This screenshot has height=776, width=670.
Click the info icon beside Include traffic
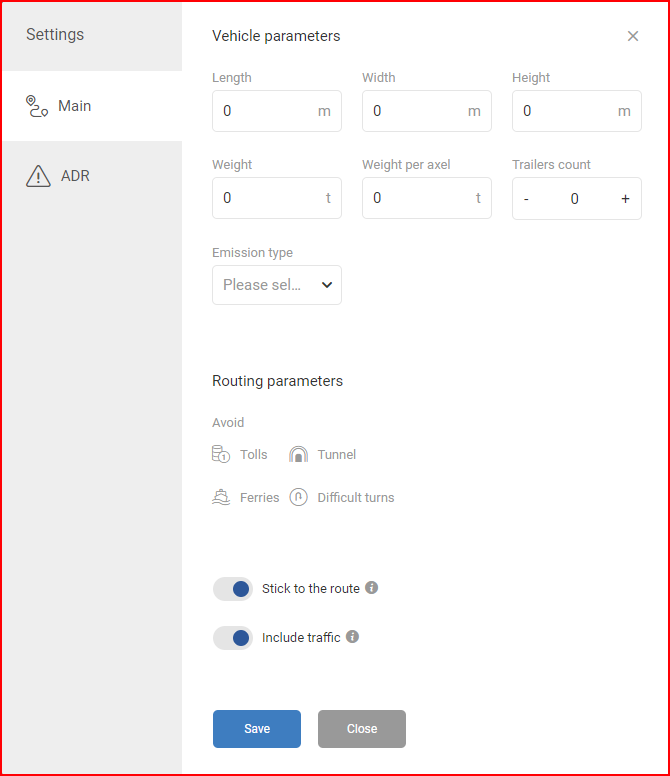tap(352, 636)
